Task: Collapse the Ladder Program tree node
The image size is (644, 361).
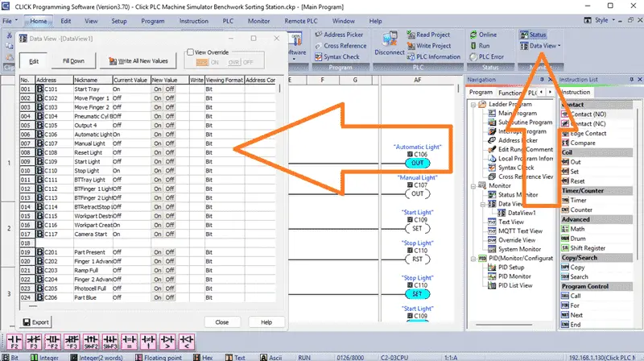Action: pos(473,105)
